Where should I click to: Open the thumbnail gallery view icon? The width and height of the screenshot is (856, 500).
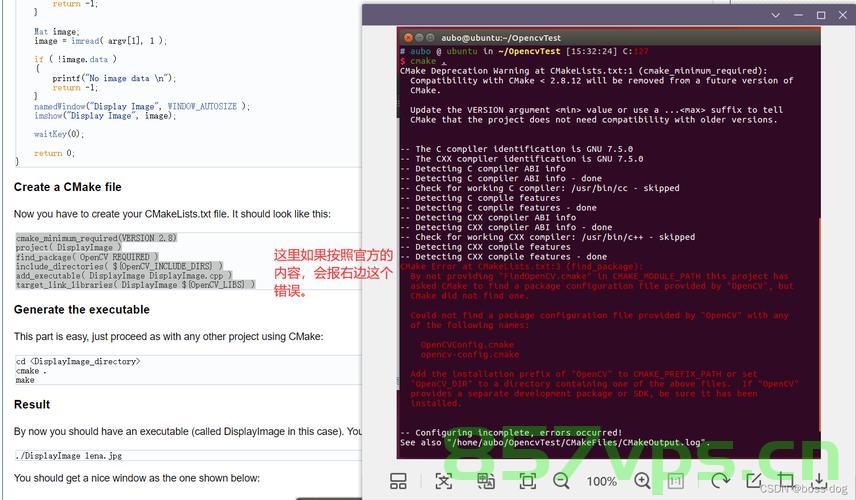click(x=398, y=481)
